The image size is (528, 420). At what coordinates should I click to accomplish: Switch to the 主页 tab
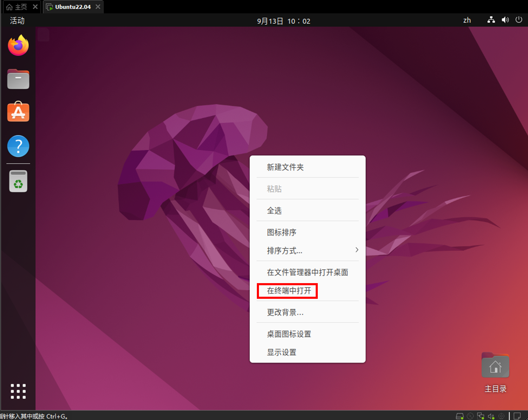(17, 7)
